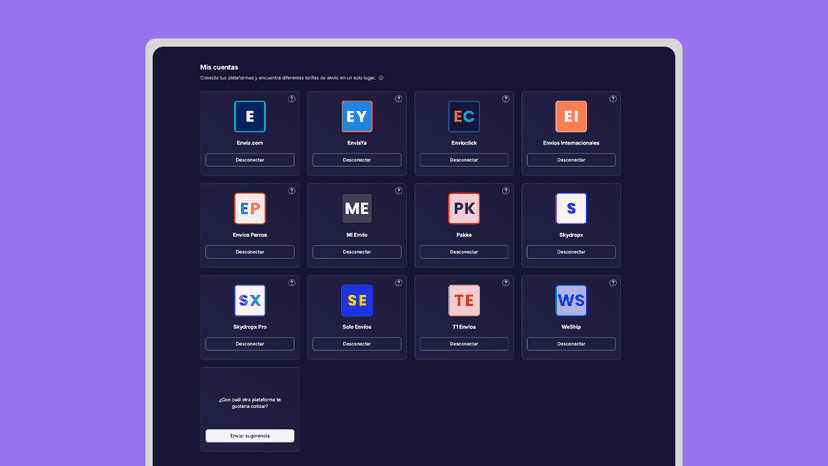Click the Envia.com name label
The height and width of the screenshot is (466, 828).
[250, 143]
